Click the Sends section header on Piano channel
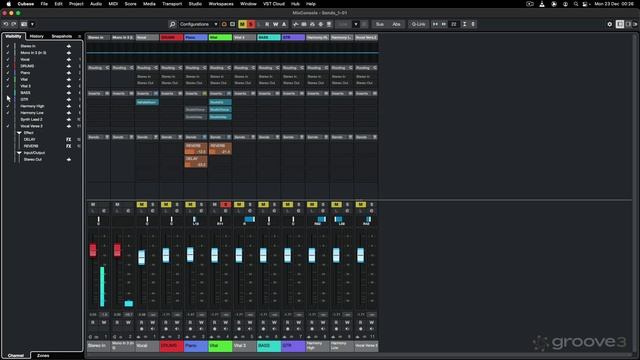The height and width of the screenshot is (360, 640). click(196, 137)
